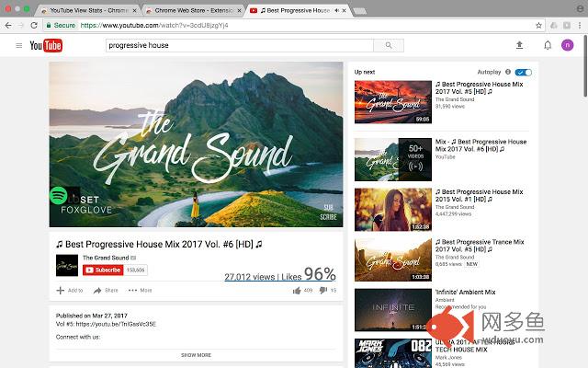588x368 pixels.
Task: Click SHOW MORE under the description
Action: coord(196,355)
